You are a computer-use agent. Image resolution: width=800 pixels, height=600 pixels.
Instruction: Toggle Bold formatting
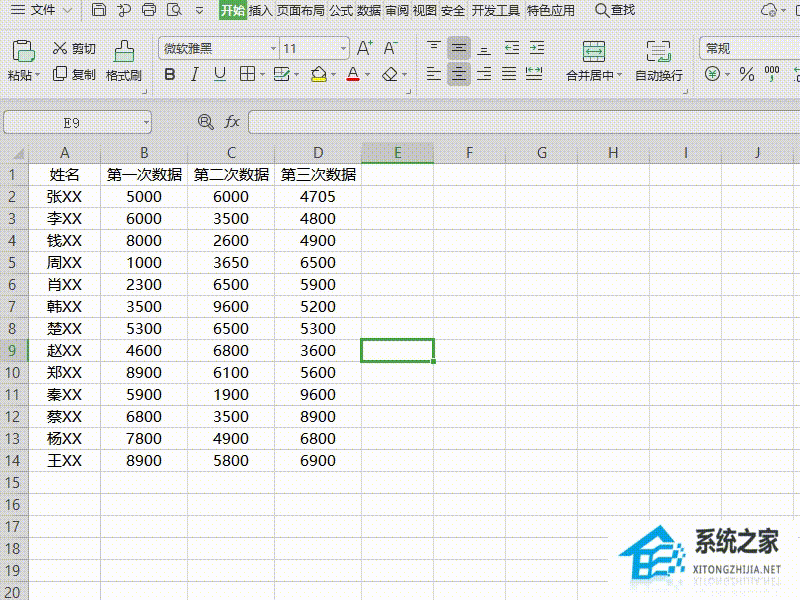(x=170, y=74)
